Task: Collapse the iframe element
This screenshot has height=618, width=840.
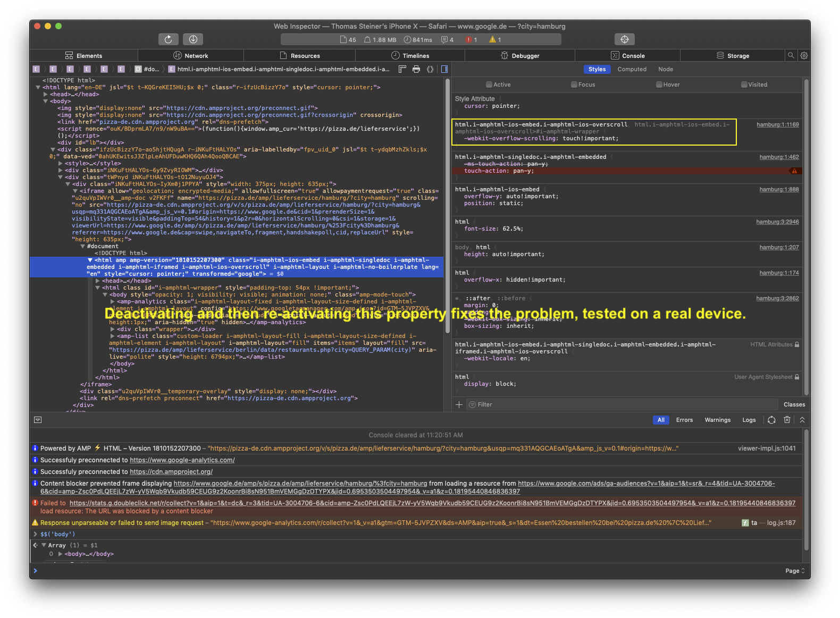Action: (x=75, y=191)
